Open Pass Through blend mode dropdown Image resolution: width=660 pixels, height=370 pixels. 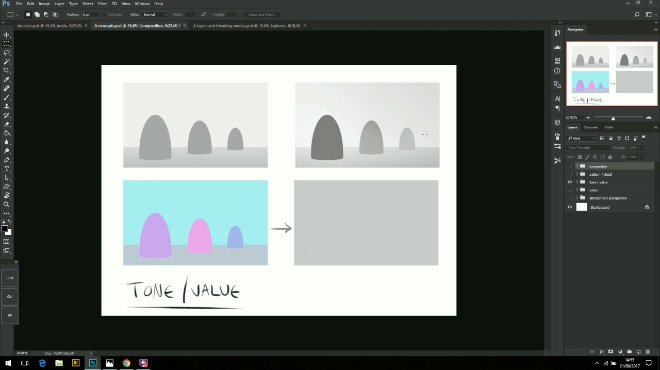[588, 148]
